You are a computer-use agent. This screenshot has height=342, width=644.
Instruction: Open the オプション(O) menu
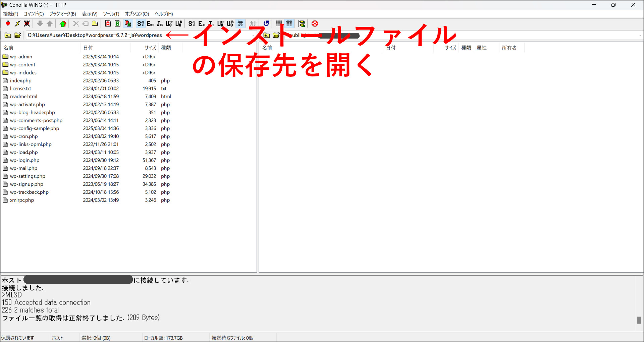(x=137, y=14)
